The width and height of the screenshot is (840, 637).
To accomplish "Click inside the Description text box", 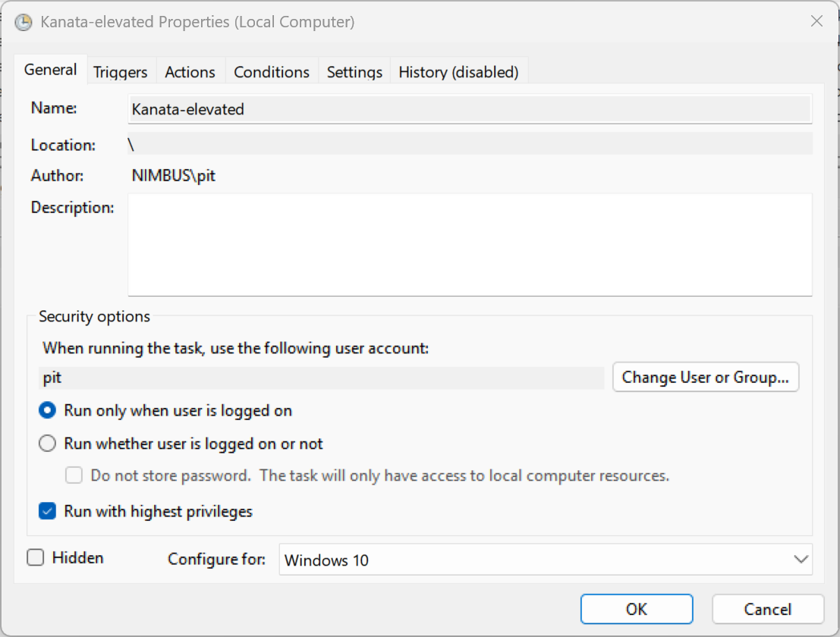I will pos(470,244).
